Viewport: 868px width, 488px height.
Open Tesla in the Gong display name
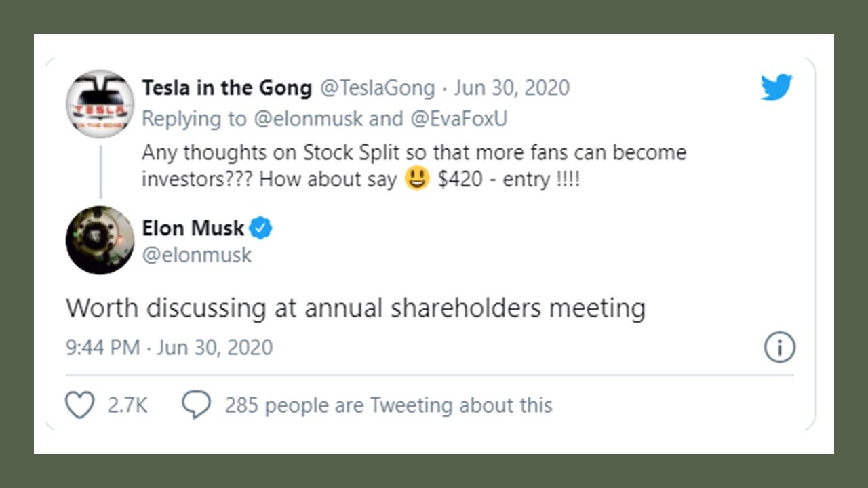coord(227,87)
